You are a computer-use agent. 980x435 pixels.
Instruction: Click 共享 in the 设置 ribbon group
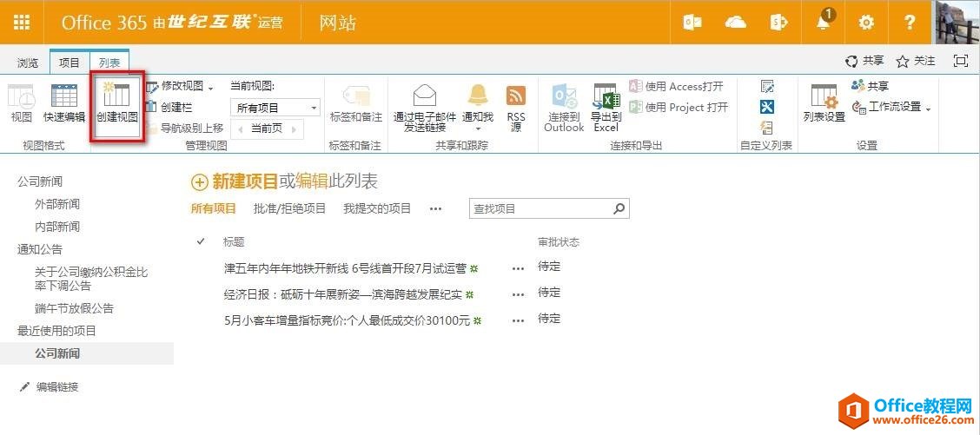pos(870,86)
